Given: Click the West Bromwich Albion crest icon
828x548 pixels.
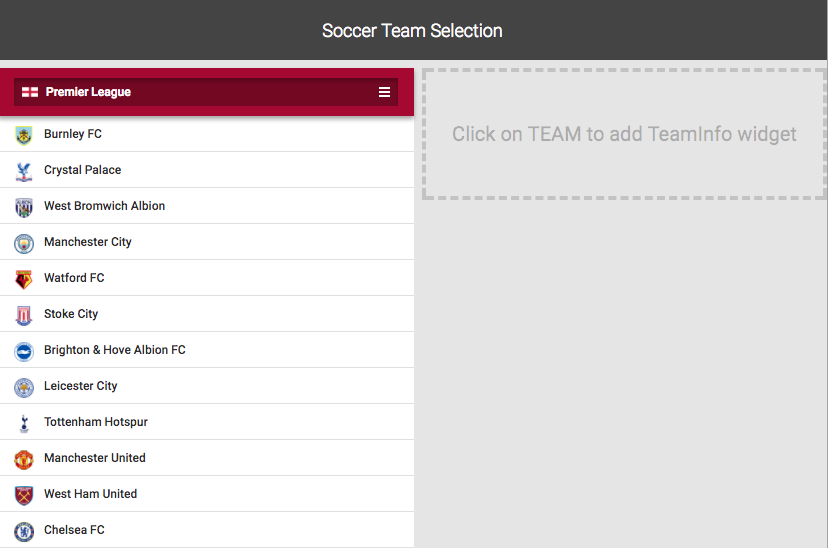Looking at the screenshot, I should tap(24, 207).
